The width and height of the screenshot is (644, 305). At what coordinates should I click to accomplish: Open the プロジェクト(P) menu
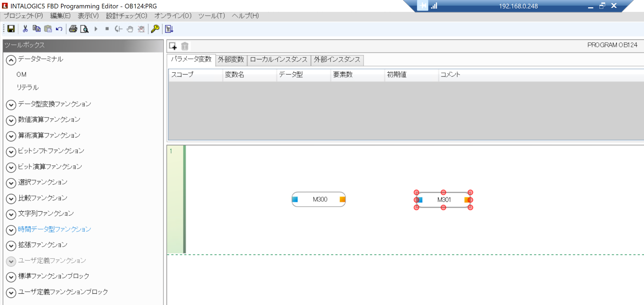[23, 16]
